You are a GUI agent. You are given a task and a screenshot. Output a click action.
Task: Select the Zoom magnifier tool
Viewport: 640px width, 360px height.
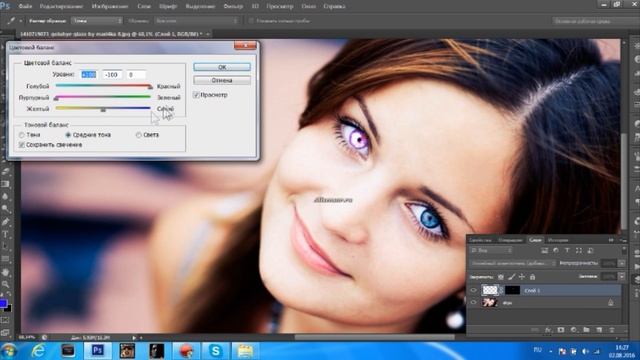(5, 284)
